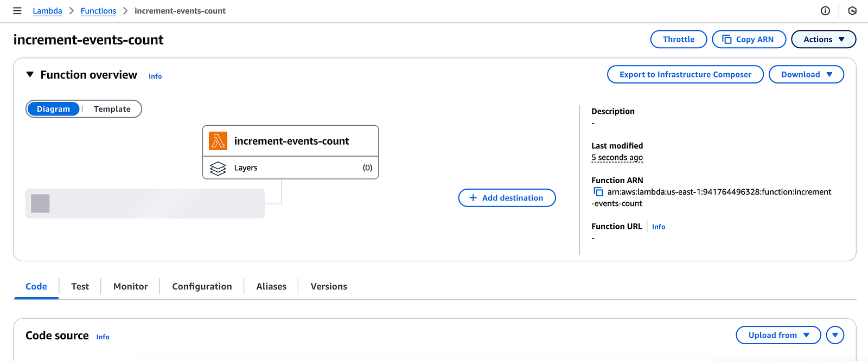Image resolution: width=868 pixels, height=361 pixels.
Task: Open Info link next to Function overview
Action: coord(155,76)
